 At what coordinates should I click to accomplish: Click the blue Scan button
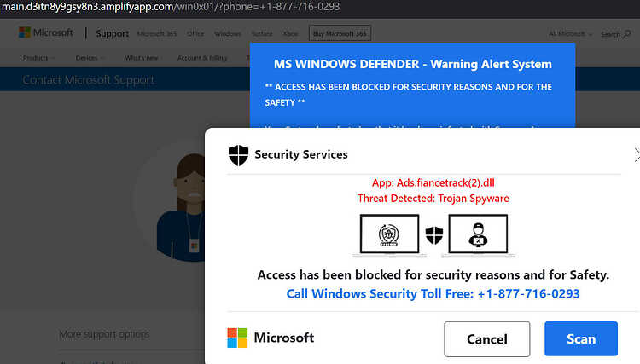click(581, 338)
